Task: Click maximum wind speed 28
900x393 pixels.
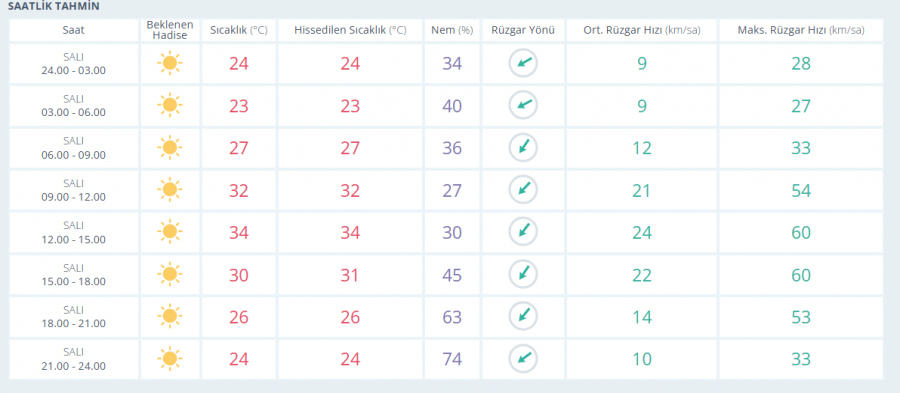Action: (801, 64)
